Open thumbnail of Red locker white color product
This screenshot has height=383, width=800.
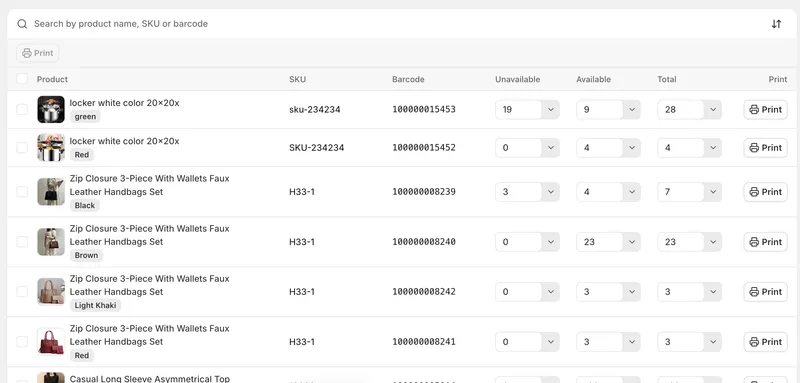click(x=51, y=147)
